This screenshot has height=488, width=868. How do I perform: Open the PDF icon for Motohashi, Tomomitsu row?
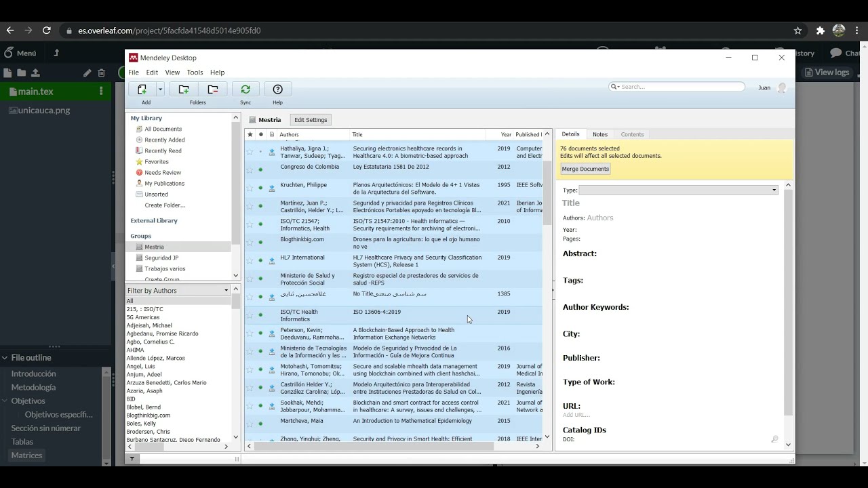click(x=272, y=369)
